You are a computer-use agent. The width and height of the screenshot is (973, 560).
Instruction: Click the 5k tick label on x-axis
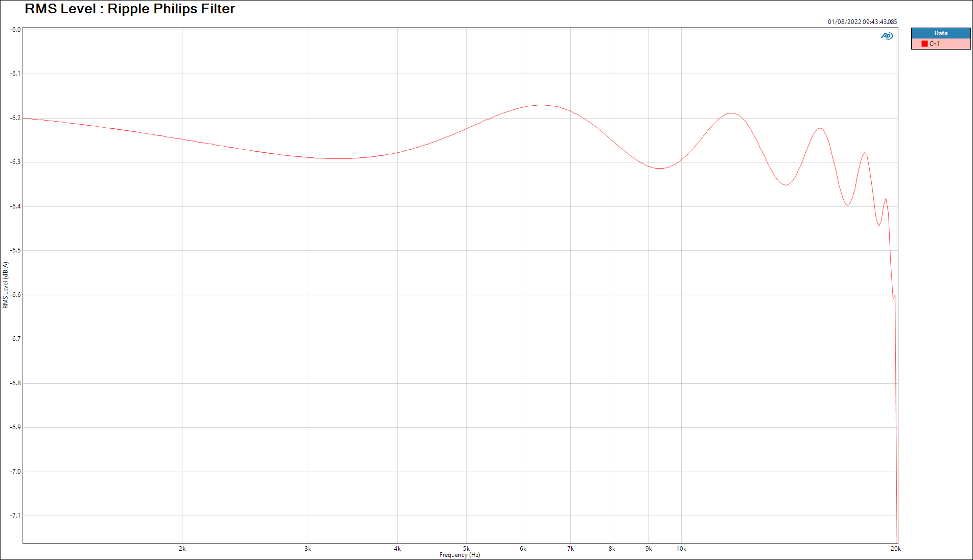(x=466, y=549)
